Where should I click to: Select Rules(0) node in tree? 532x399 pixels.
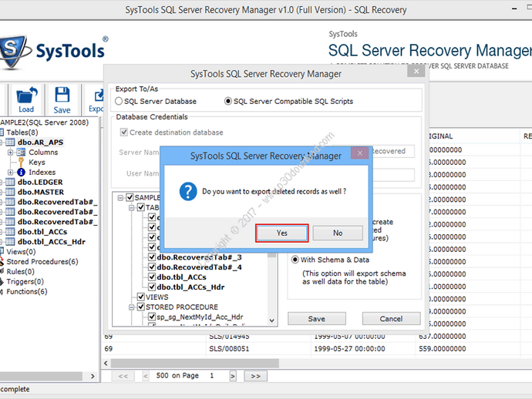(x=20, y=272)
